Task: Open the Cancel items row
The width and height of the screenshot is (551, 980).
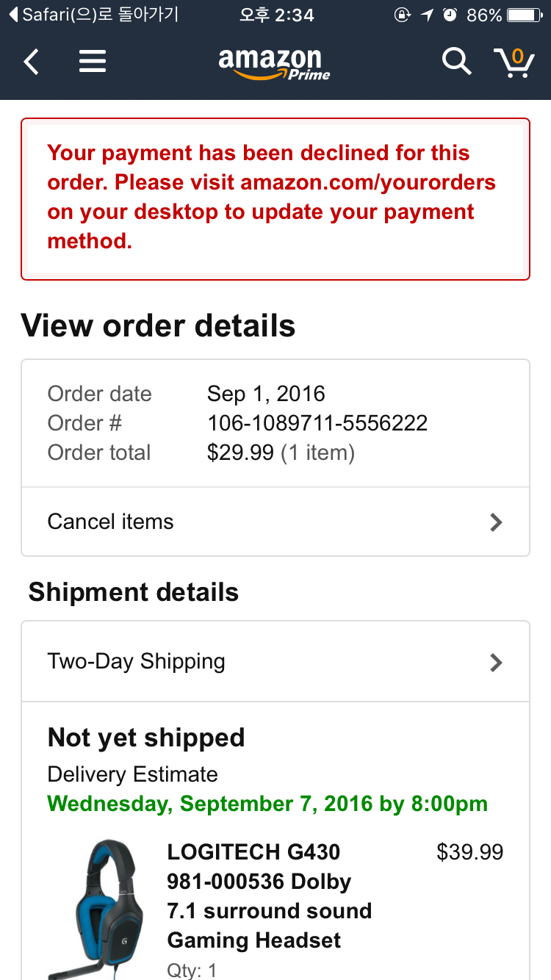Action: click(275, 522)
